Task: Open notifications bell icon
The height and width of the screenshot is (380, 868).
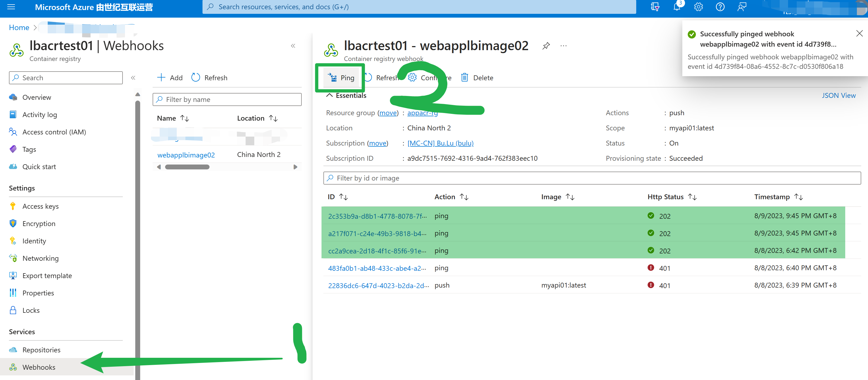Action: coord(677,7)
